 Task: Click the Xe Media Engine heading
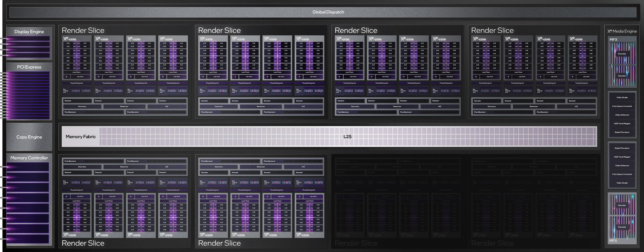coord(622,31)
